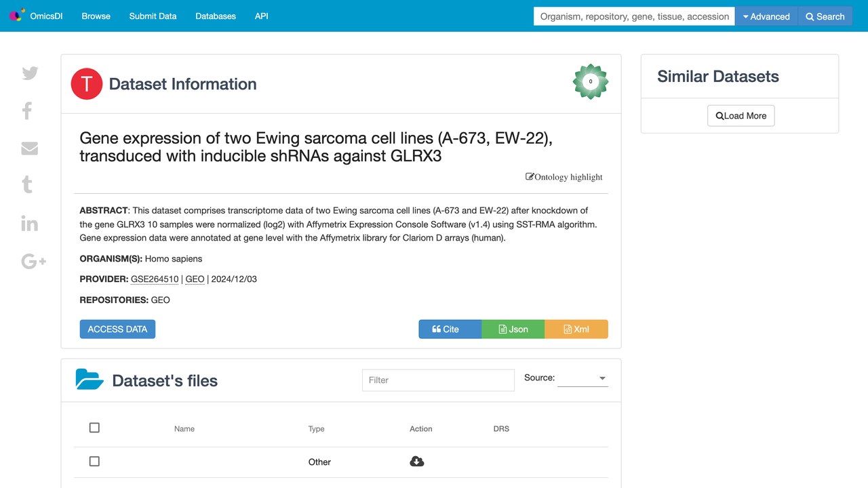
Task: Toggle the select-all files checkbox
Action: point(94,428)
